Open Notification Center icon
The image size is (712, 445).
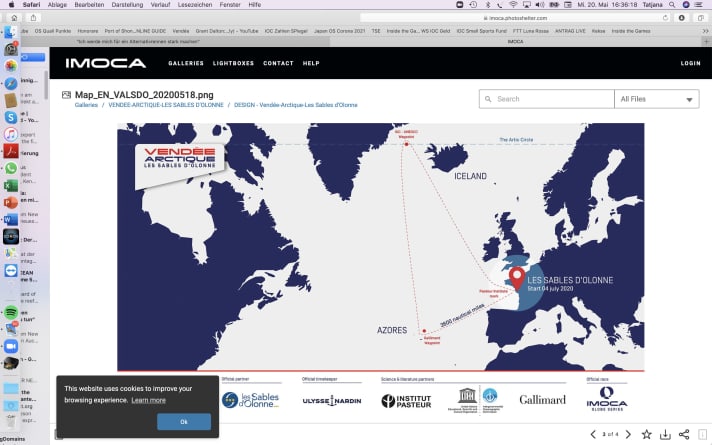[699, 5]
